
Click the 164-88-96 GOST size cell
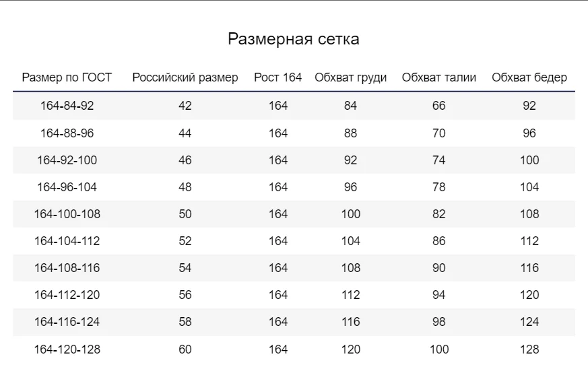click(67, 133)
